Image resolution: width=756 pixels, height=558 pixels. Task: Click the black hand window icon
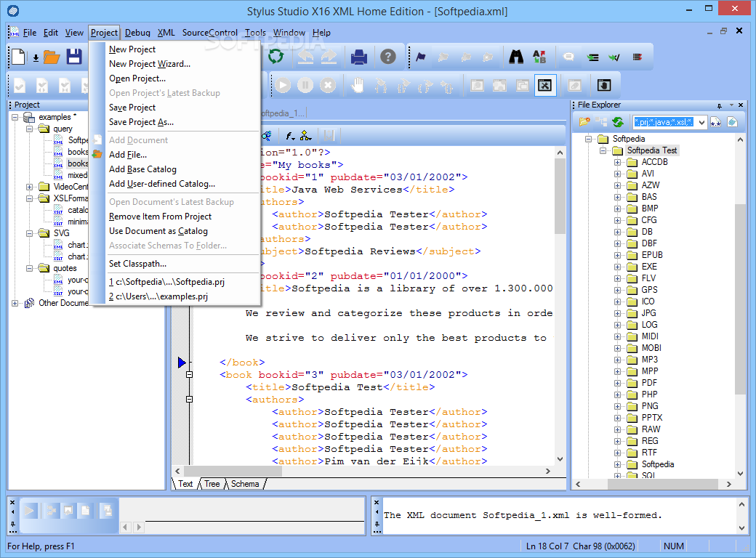click(603, 85)
